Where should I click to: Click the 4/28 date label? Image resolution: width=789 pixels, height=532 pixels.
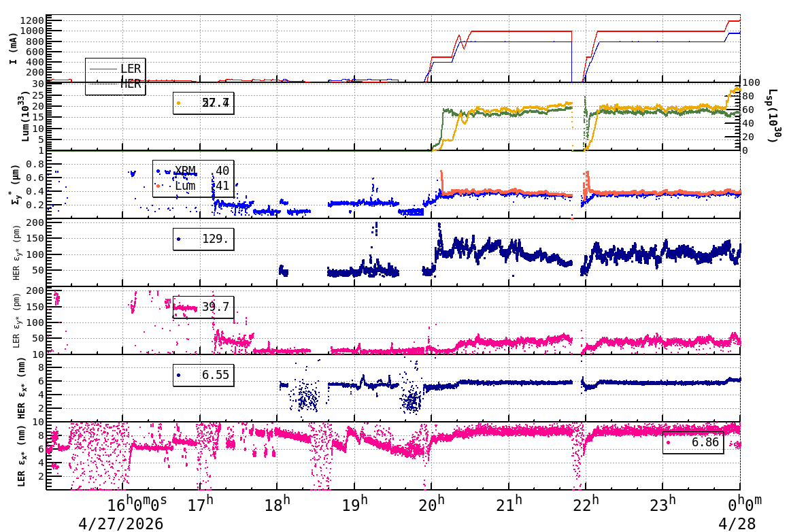pyautogui.click(x=737, y=523)
